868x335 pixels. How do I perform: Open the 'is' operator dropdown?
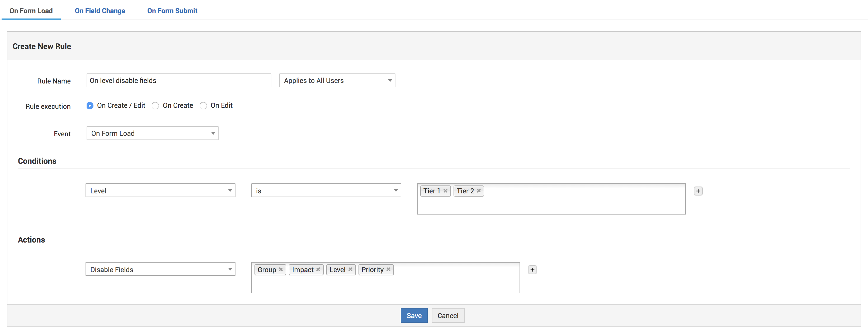326,190
